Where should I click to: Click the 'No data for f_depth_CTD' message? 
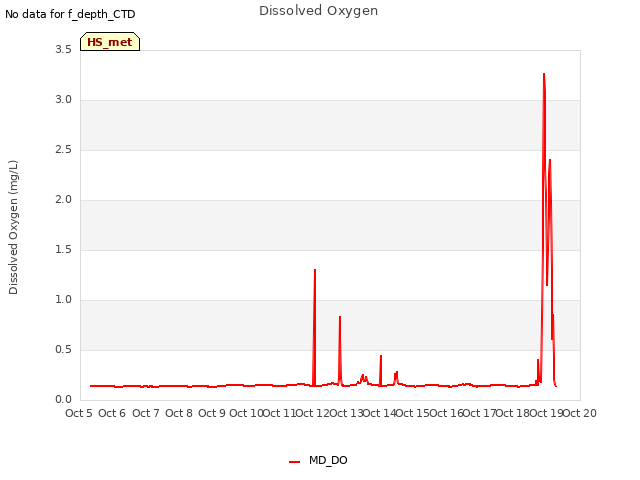click(70, 14)
